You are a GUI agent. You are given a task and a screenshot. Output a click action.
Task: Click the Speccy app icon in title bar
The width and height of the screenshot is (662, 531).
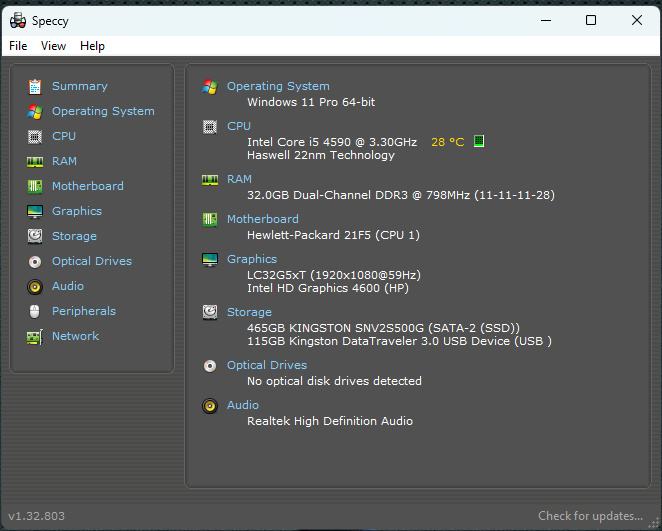pyautogui.click(x=18, y=21)
